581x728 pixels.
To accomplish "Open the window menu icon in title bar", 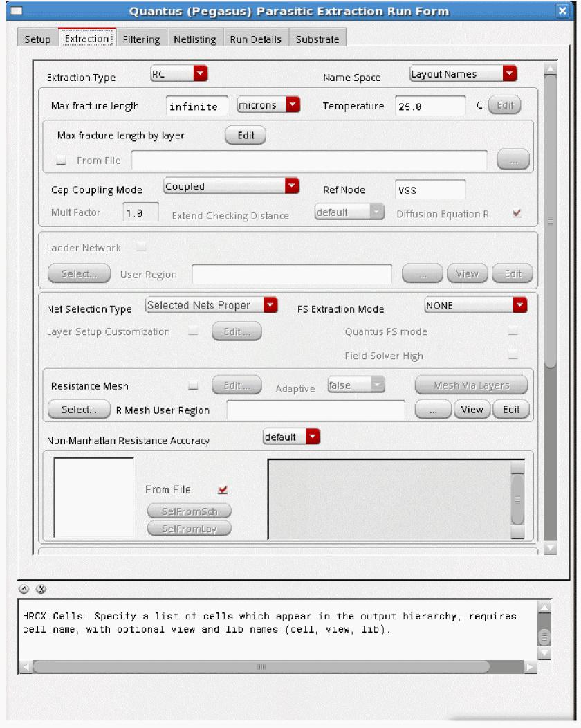I will [16, 10].
